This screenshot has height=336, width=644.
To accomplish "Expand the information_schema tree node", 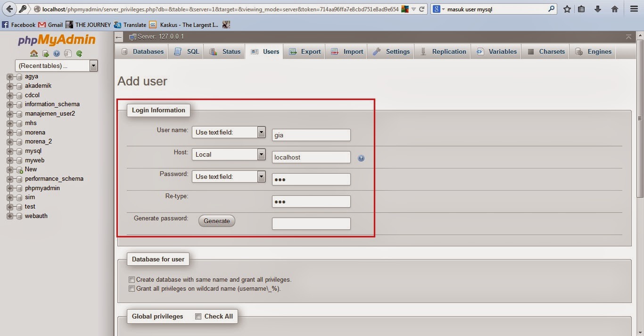I will tap(10, 104).
